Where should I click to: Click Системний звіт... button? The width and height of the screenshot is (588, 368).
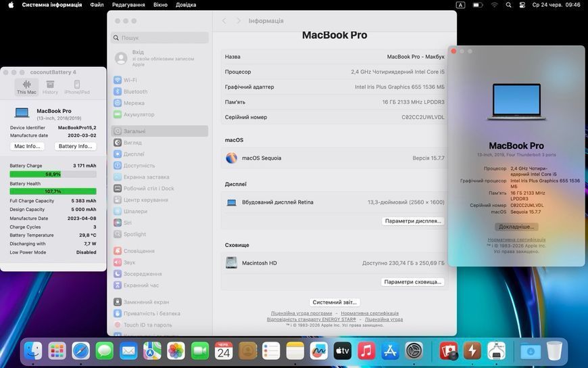point(335,302)
